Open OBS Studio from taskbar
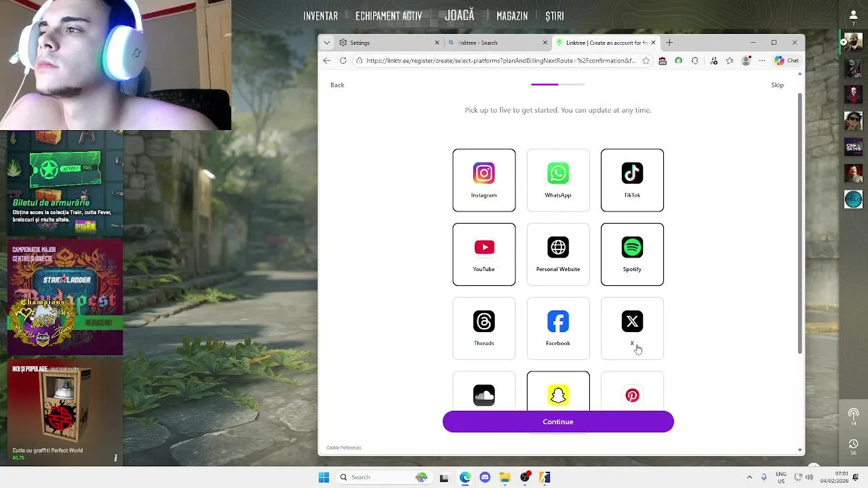Image resolution: width=868 pixels, height=488 pixels. pyautogui.click(x=525, y=477)
